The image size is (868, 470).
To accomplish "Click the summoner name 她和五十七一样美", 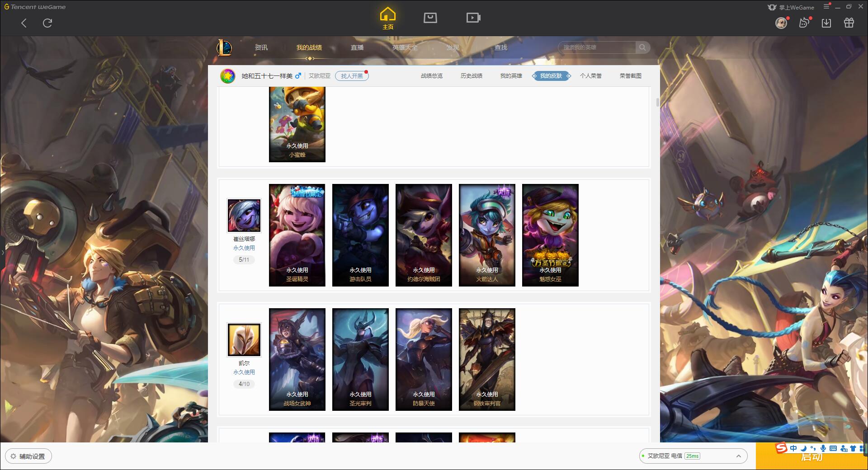I will pyautogui.click(x=267, y=76).
